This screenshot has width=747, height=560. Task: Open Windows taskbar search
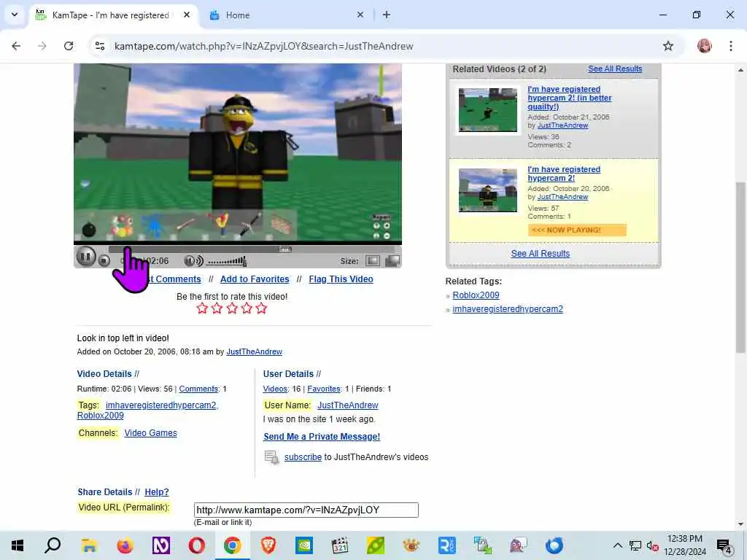point(53,545)
